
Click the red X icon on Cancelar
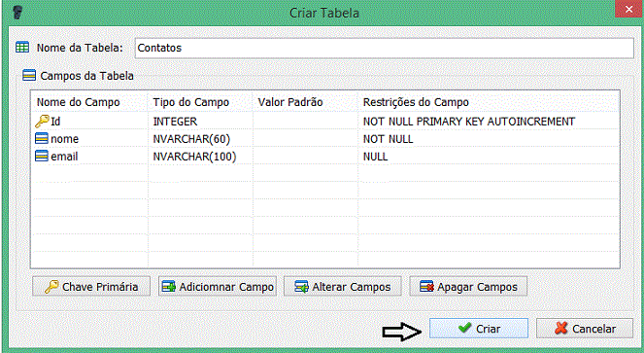pos(561,328)
